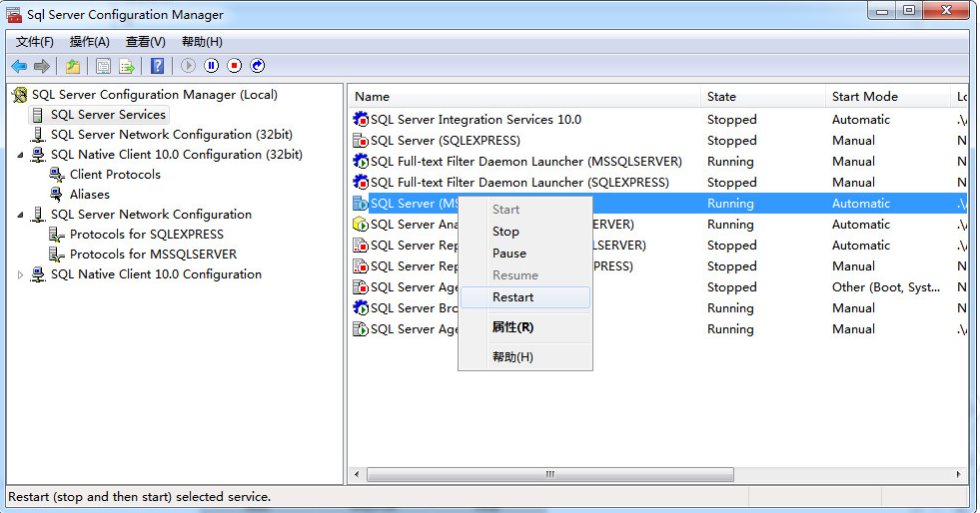Sort by the Start Mode column header

tap(888, 97)
